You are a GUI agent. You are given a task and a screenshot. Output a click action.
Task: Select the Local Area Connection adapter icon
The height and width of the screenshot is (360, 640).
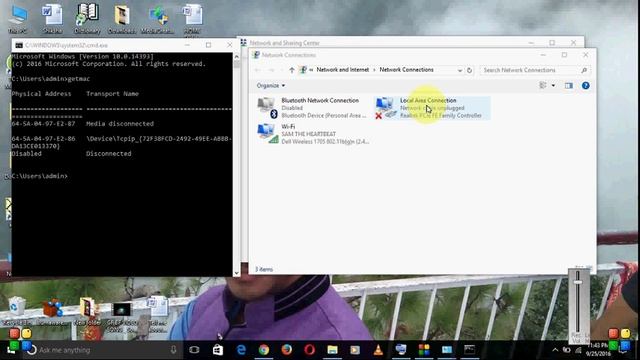[386, 108]
